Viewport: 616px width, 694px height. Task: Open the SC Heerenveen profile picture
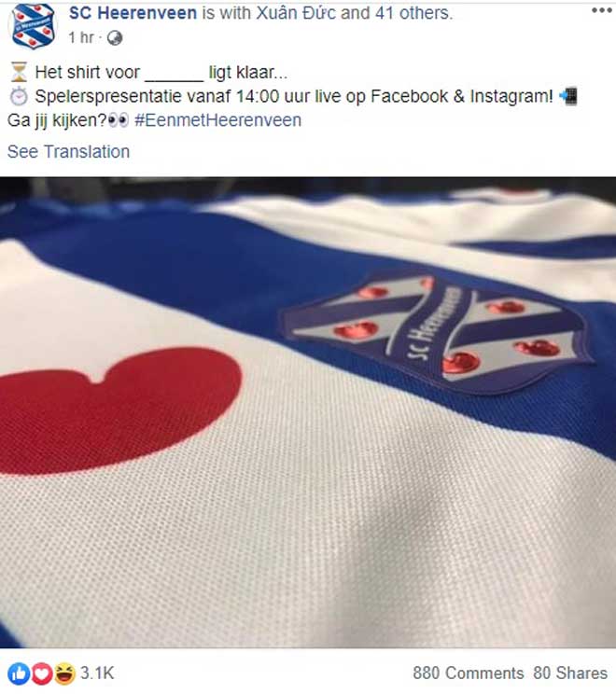[x=34, y=26]
